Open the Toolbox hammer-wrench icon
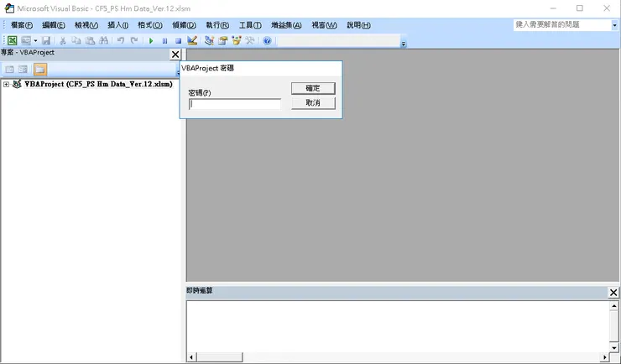Viewport: 621px width, 364px height. (x=250, y=40)
